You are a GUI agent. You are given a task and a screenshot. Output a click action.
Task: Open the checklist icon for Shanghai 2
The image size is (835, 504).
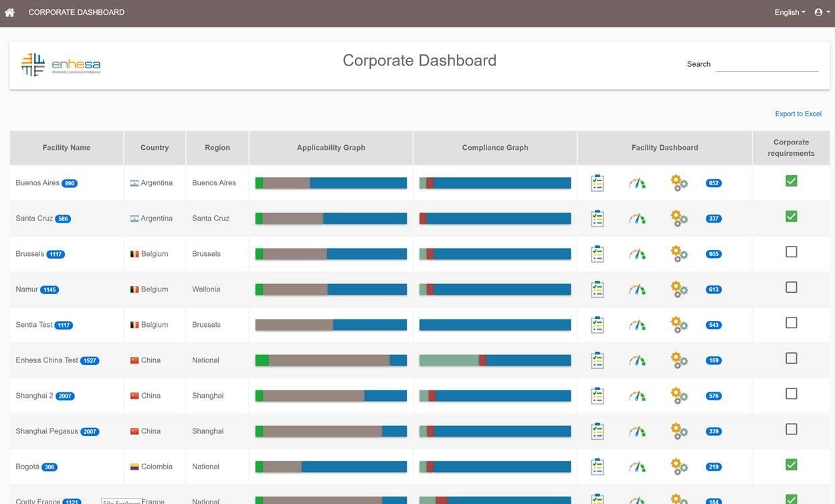pyautogui.click(x=597, y=396)
